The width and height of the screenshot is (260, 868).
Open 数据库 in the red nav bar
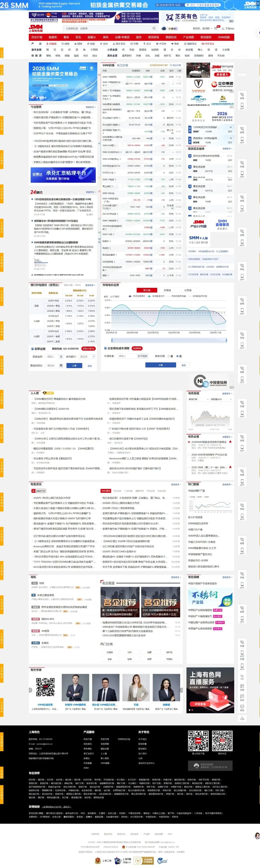[53, 37]
